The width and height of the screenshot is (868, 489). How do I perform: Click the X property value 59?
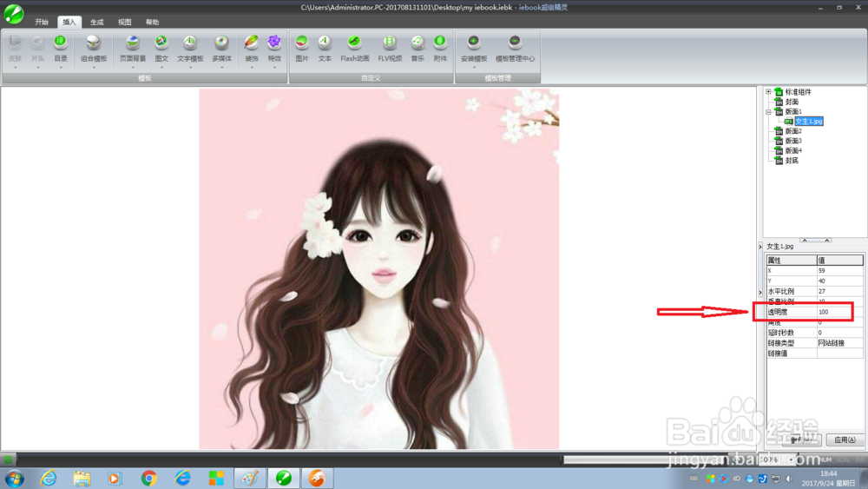839,271
